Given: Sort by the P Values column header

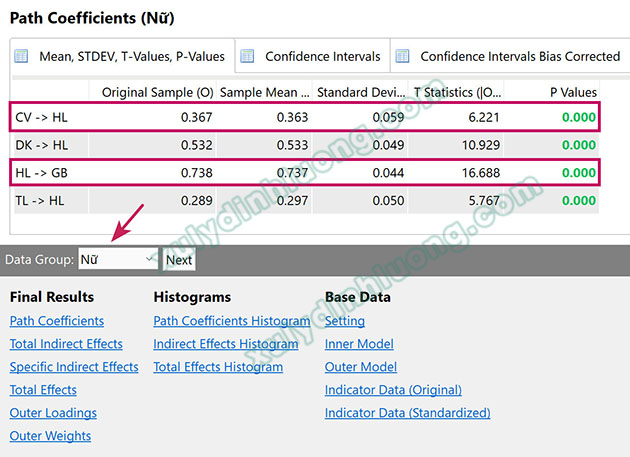Looking at the screenshot, I should [x=572, y=92].
